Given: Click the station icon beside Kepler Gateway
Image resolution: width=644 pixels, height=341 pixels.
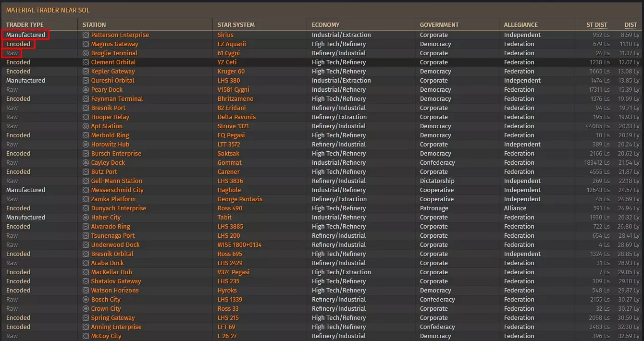Looking at the screenshot, I should click(x=86, y=72).
